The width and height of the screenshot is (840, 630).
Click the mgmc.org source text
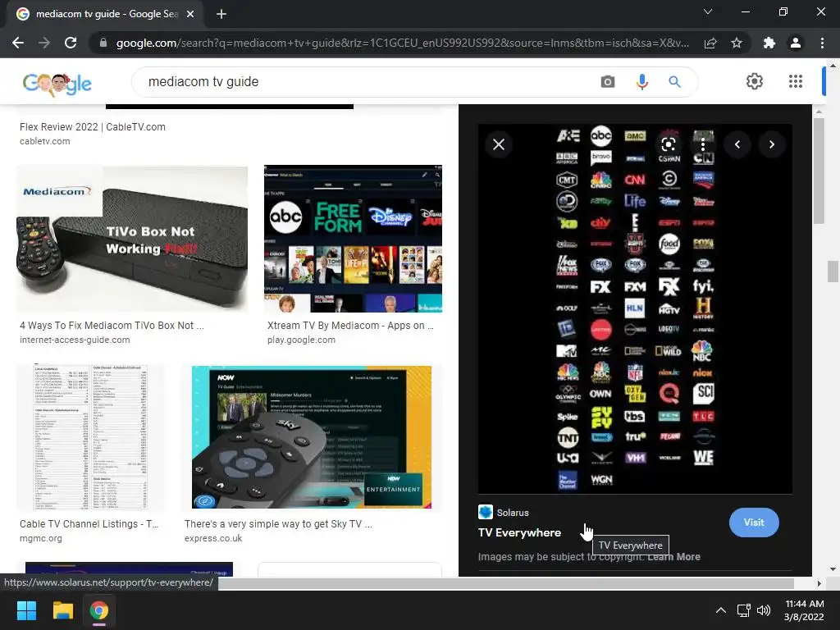coord(41,538)
